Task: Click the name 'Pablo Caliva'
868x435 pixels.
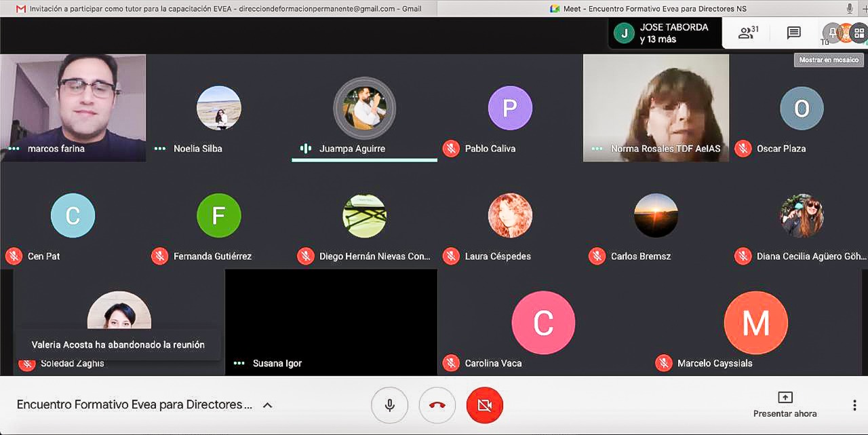Action: (490, 149)
